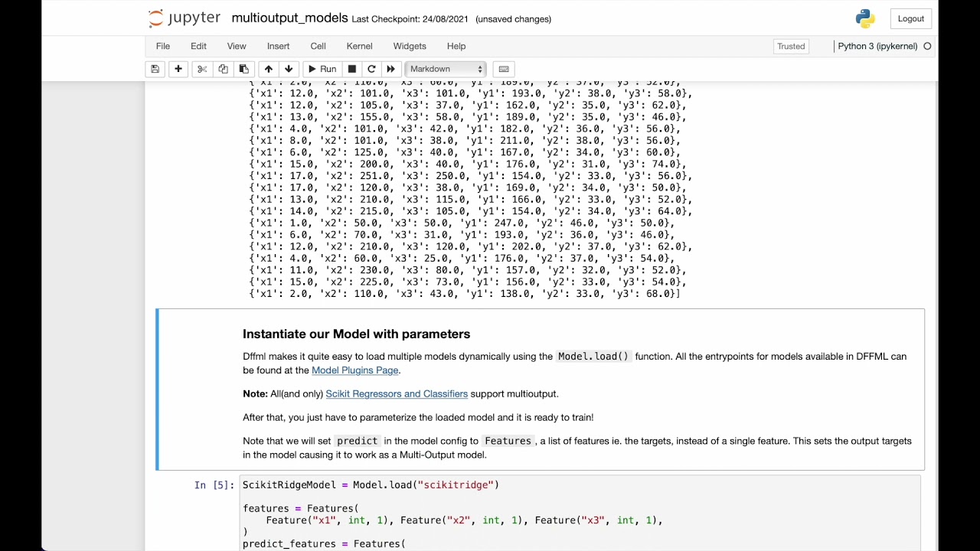Open the Widgets menu

(x=410, y=47)
